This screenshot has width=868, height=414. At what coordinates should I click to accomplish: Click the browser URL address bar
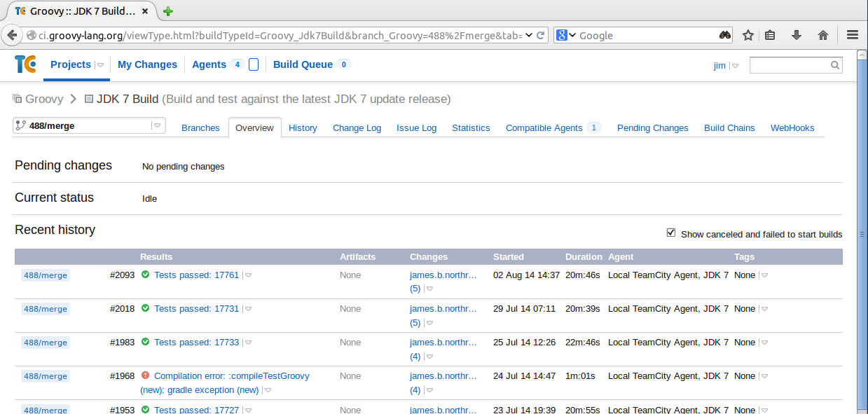(280, 35)
